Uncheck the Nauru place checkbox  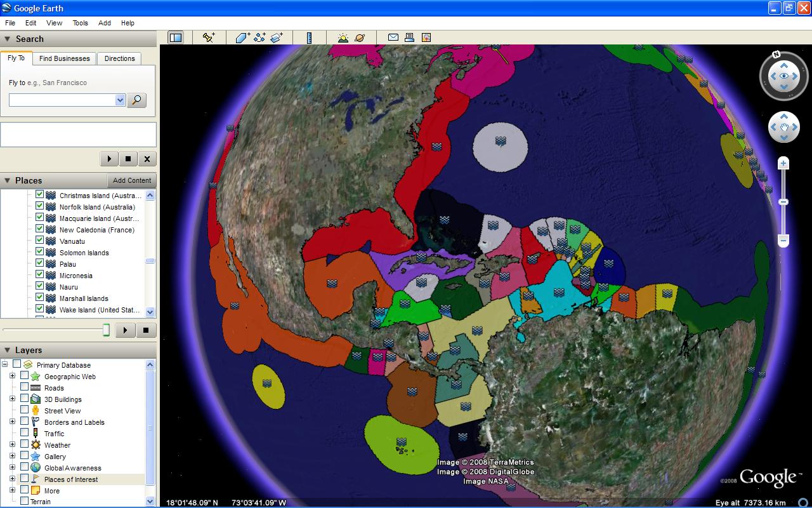click(x=39, y=287)
